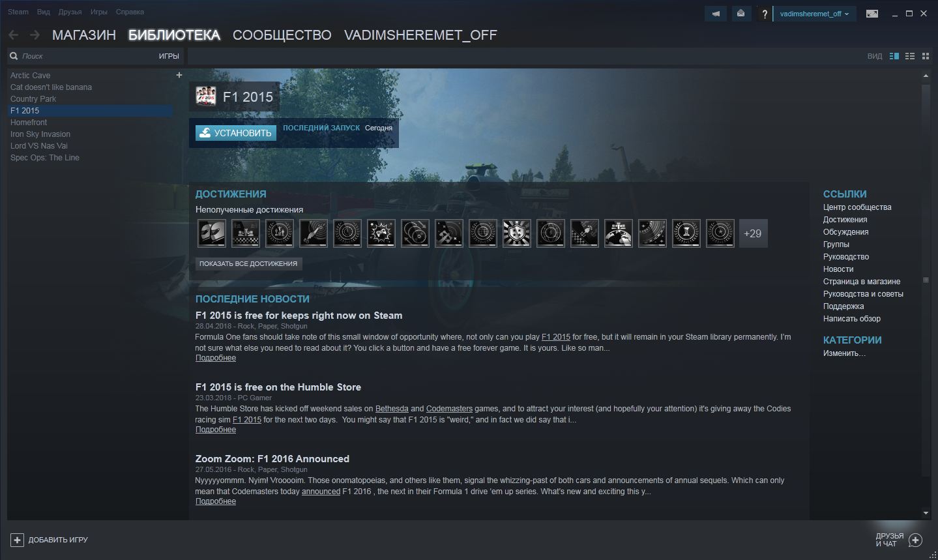Viewport: 938px width, 560px height.
Task: Open the Друзья menu
Action: pyautogui.click(x=70, y=12)
